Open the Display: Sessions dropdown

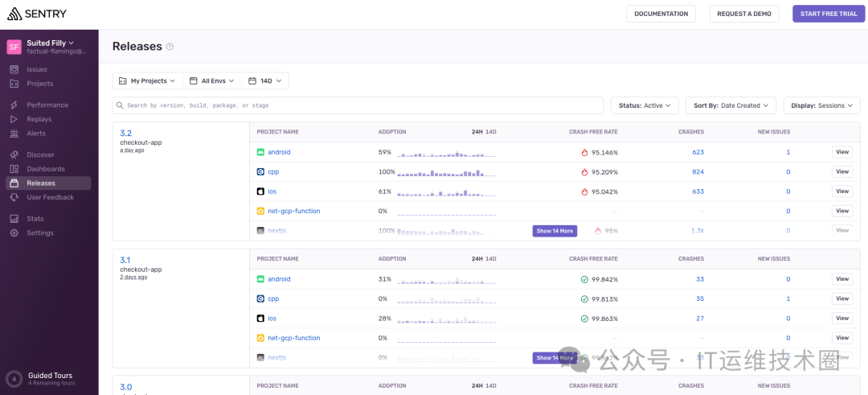[822, 105]
